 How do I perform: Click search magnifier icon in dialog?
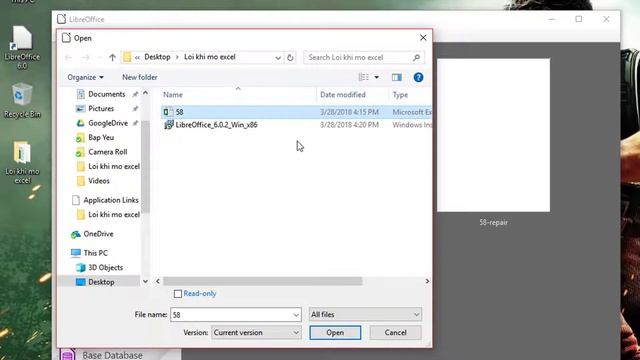(x=416, y=58)
